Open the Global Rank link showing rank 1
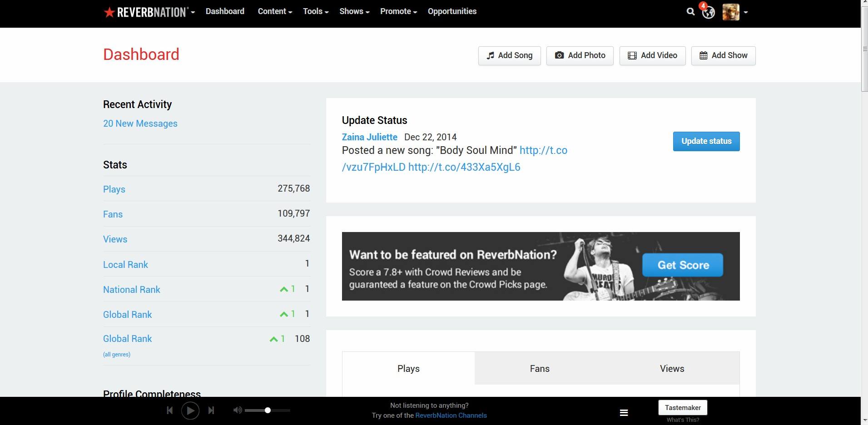This screenshot has width=868, height=425. tap(127, 315)
